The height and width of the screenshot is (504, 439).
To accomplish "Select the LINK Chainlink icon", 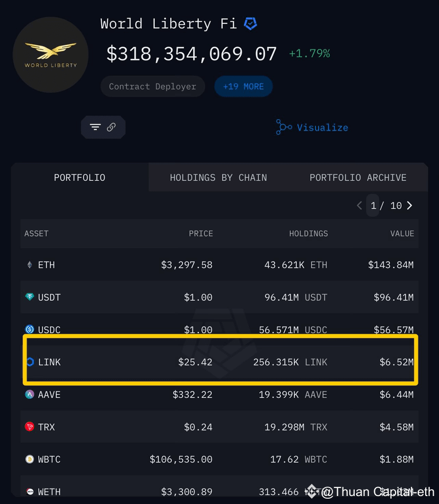I will (x=29, y=362).
